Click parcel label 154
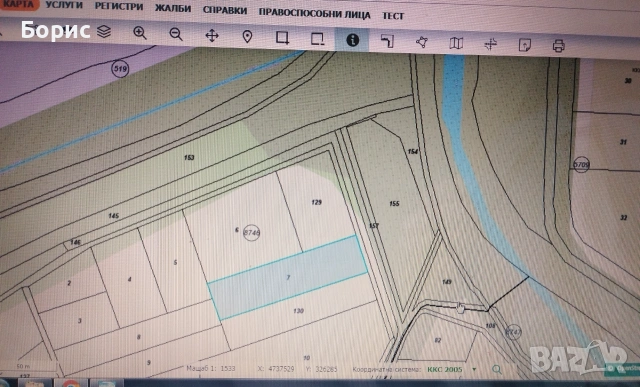Screen dimensions: 640x387 point(413,151)
